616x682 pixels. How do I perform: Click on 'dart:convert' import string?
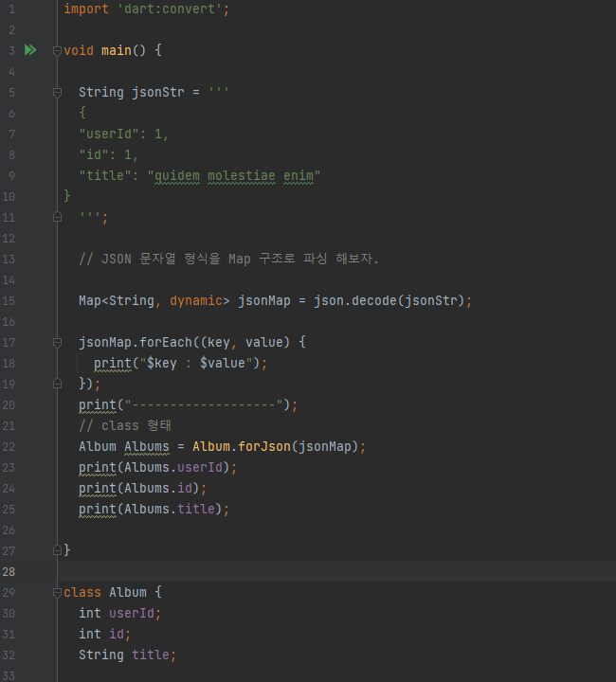[170, 9]
